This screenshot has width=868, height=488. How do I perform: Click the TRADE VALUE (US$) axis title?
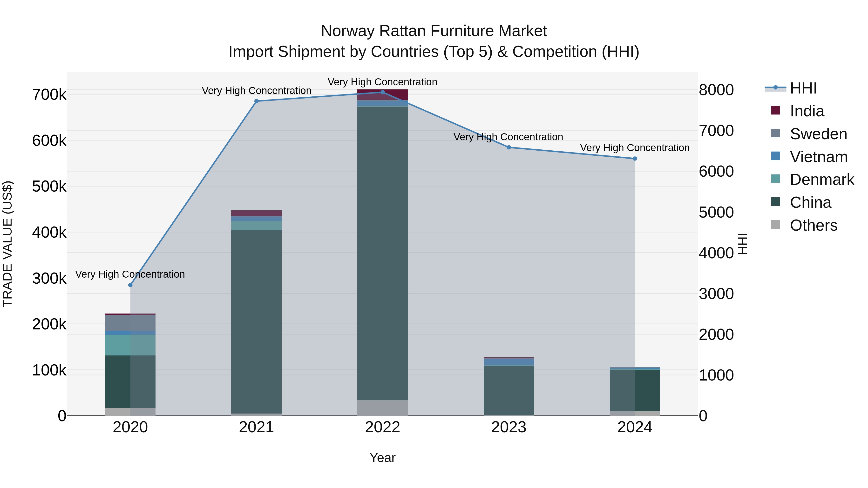7,244
